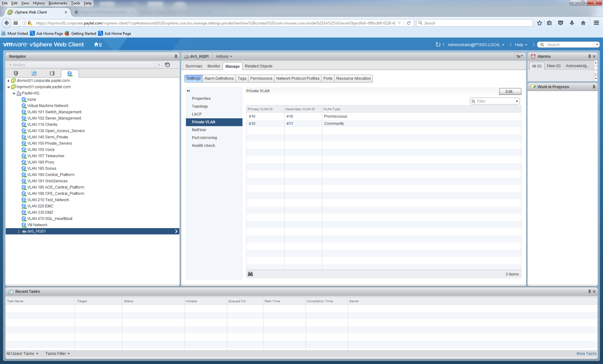
Task: Pin the Work In Progress panel
Action: pyautogui.click(x=594, y=87)
